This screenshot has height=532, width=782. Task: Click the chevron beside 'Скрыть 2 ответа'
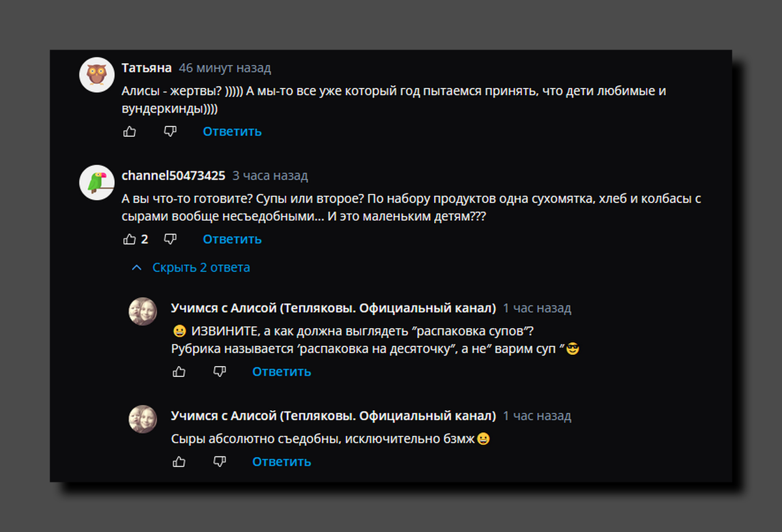click(x=136, y=268)
